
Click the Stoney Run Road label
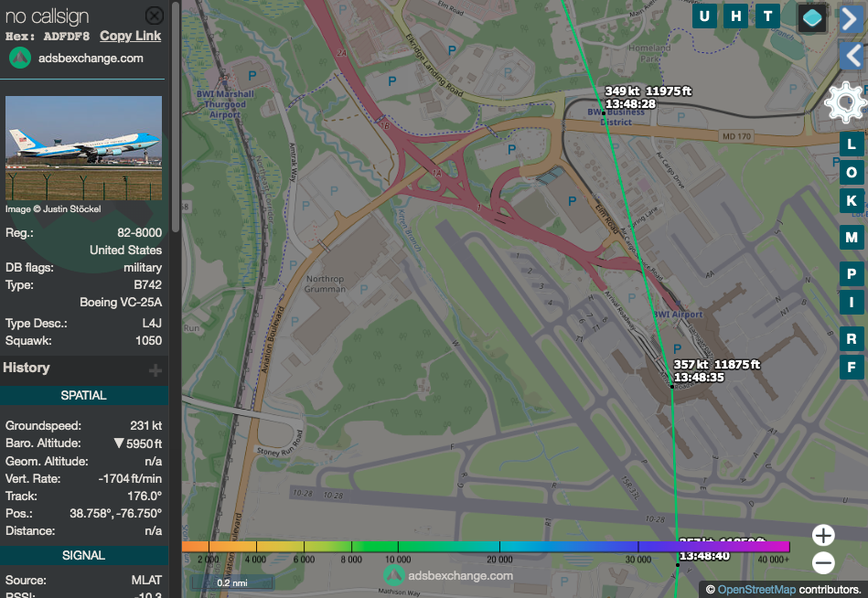[x=278, y=443]
